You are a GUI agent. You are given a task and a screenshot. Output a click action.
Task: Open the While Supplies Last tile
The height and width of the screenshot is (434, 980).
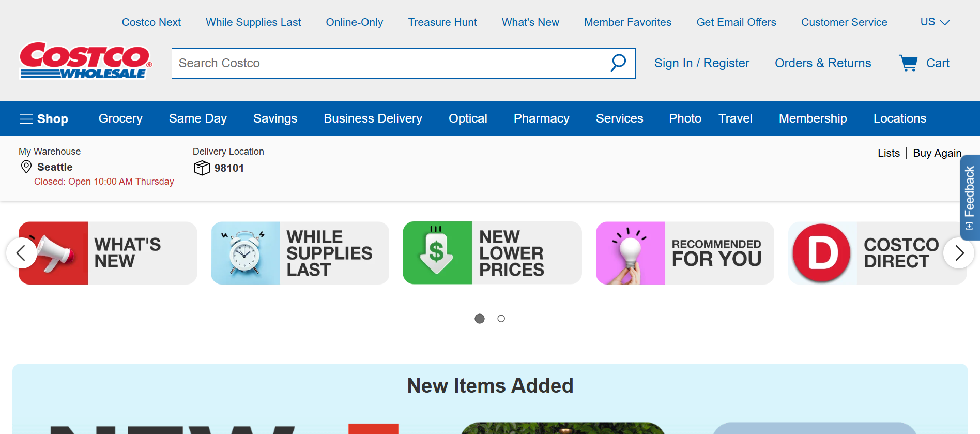pyautogui.click(x=300, y=253)
